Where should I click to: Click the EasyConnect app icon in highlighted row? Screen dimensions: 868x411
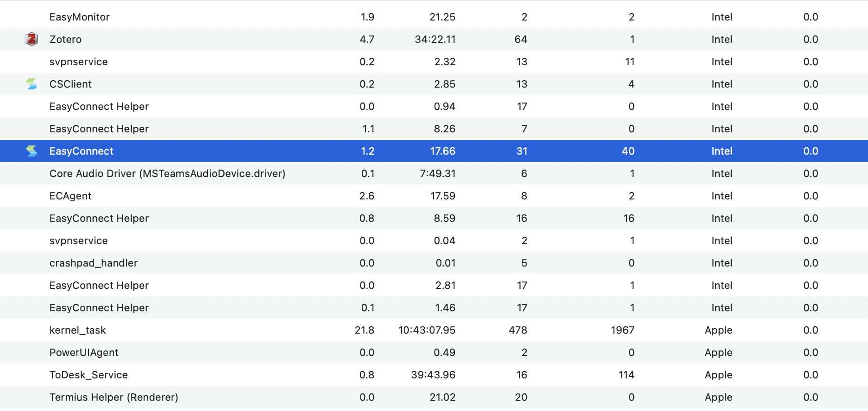point(32,151)
